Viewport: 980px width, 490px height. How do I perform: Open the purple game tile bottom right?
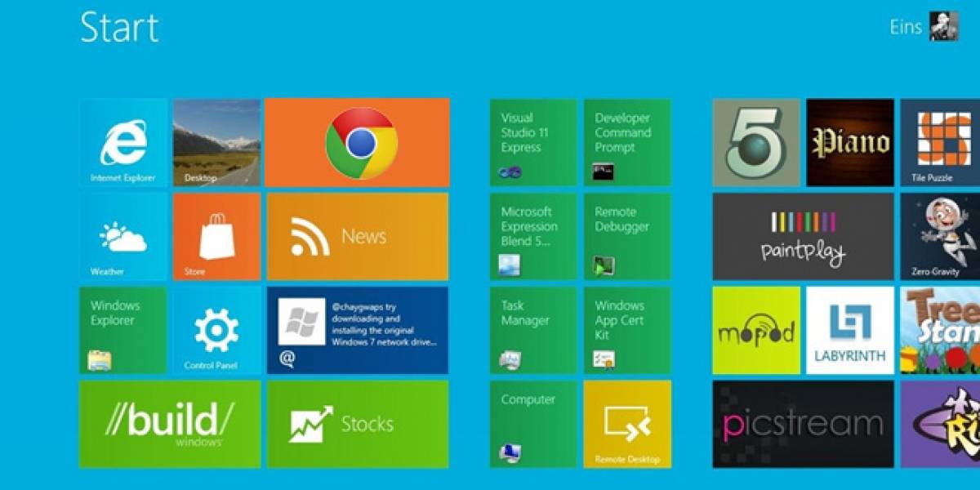[940, 424]
